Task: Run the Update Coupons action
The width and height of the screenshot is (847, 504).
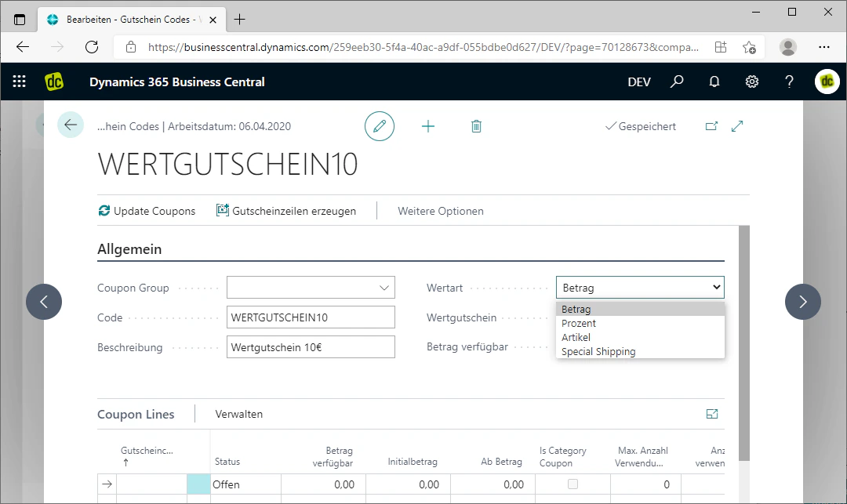Action: click(147, 211)
